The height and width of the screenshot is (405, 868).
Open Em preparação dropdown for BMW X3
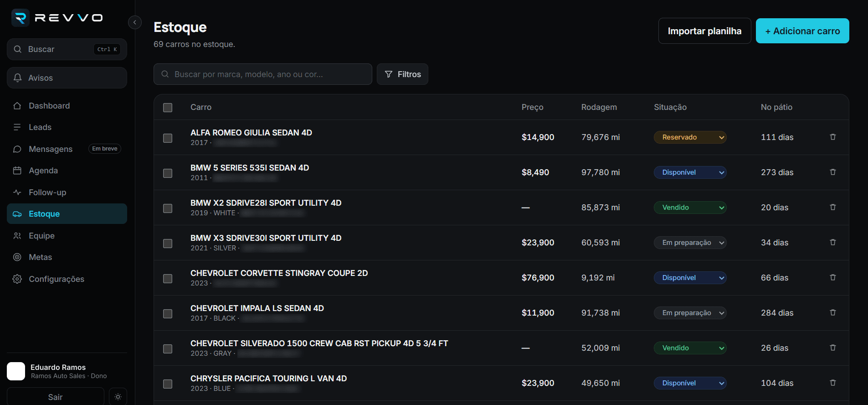(x=690, y=243)
